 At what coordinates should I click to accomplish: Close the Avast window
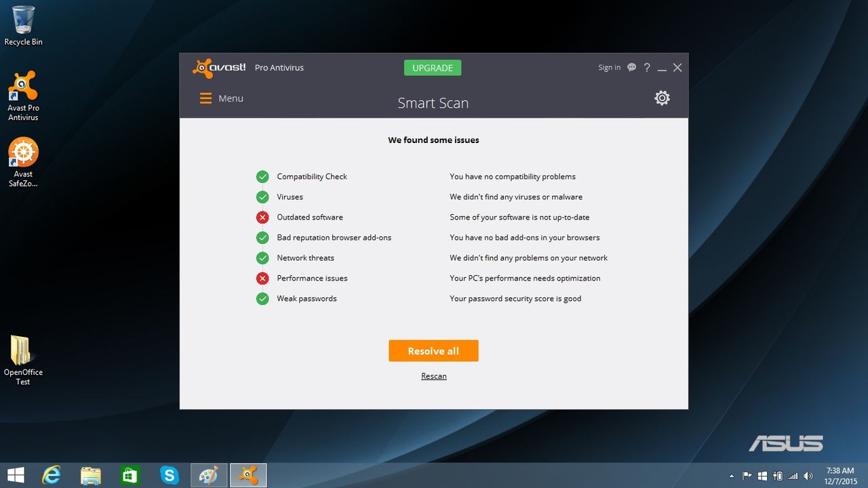(677, 67)
